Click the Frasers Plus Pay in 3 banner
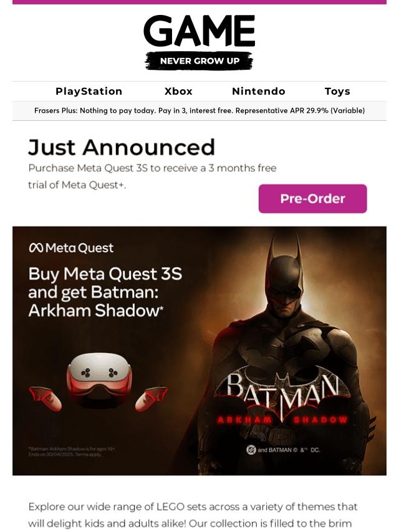Screen dimensions: 399x532 [x=199, y=111]
